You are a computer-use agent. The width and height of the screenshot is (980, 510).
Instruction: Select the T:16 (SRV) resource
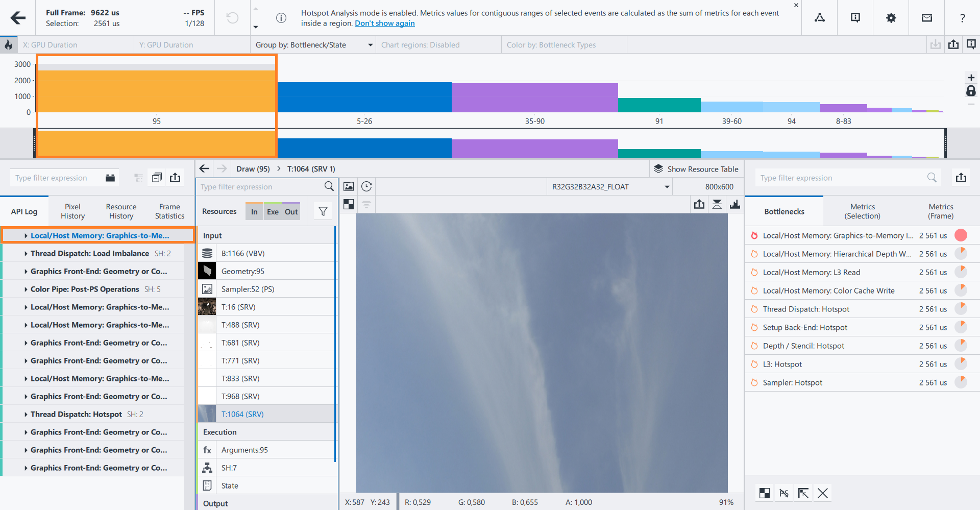pos(266,307)
